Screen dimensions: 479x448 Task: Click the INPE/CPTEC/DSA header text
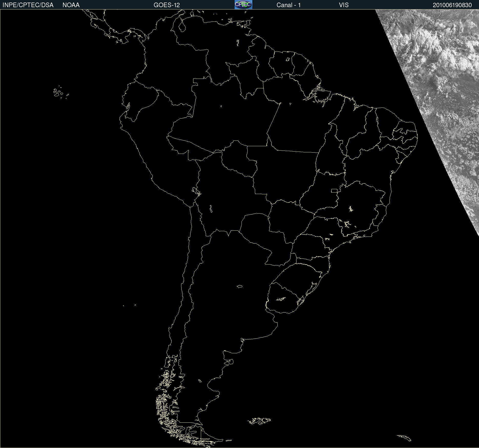pyautogui.click(x=28, y=5)
